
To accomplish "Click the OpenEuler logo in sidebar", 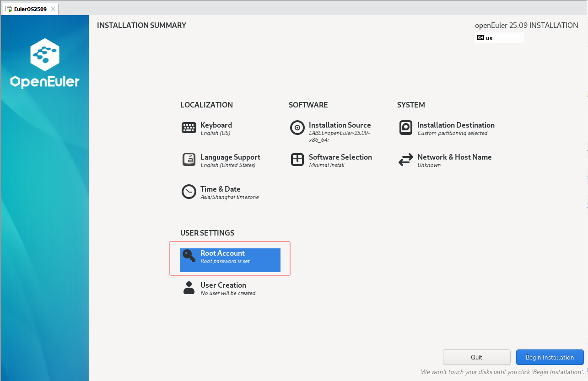I will [x=45, y=63].
